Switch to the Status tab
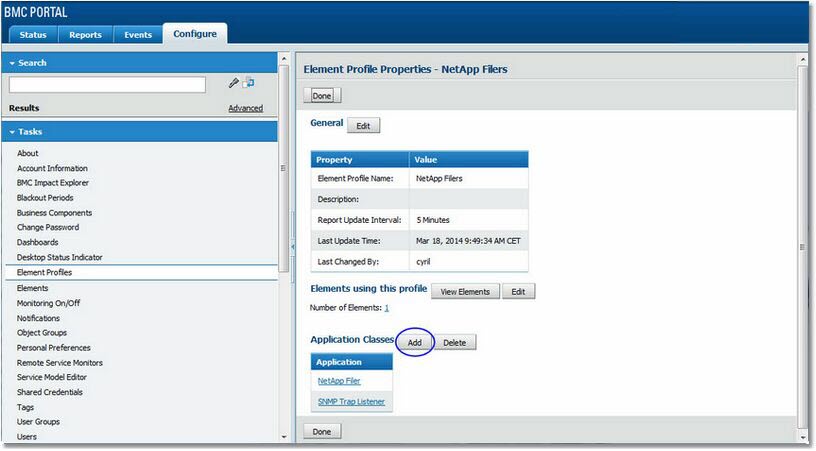This screenshot has height=451, width=816. coord(33,35)
